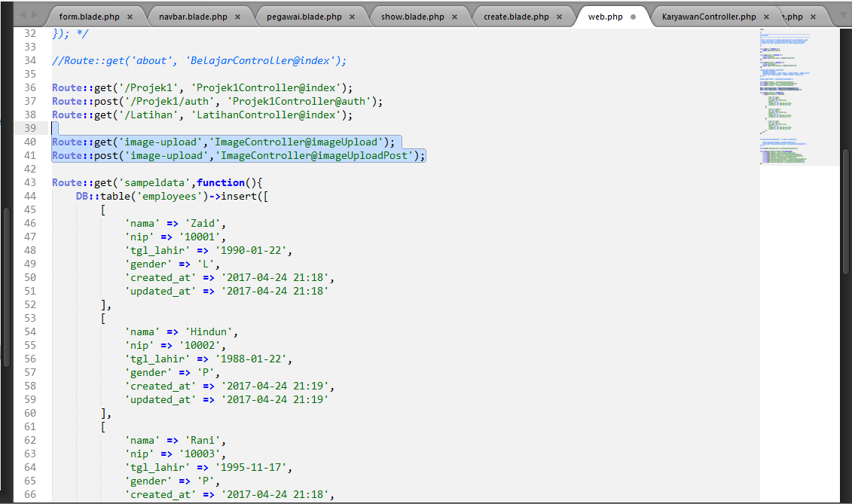852x504 pixels.
Task: Open the KaryawanController.php tab
Action: [709, 17]
